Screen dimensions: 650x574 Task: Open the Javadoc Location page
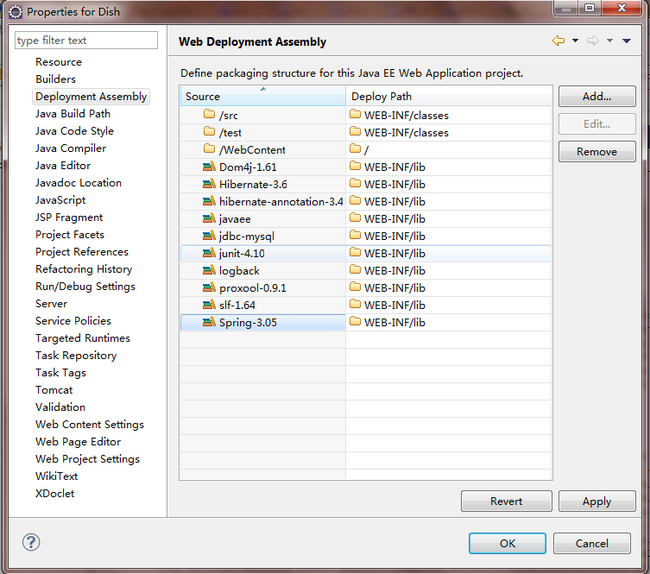click(78, 183)
